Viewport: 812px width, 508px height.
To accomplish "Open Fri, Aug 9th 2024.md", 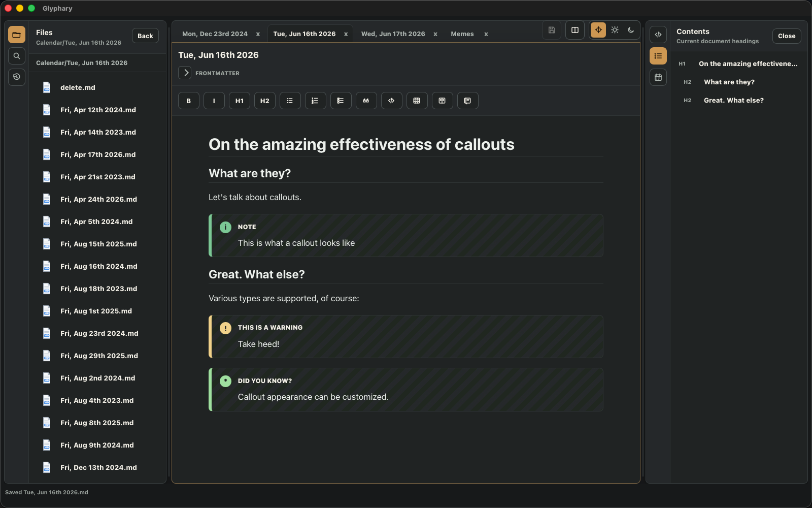I will [97, 445].
